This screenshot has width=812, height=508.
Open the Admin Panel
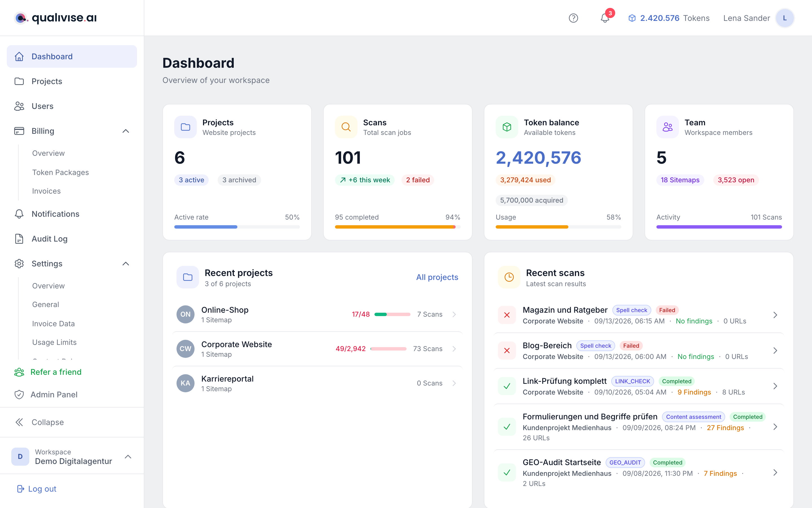coord(46,395)
